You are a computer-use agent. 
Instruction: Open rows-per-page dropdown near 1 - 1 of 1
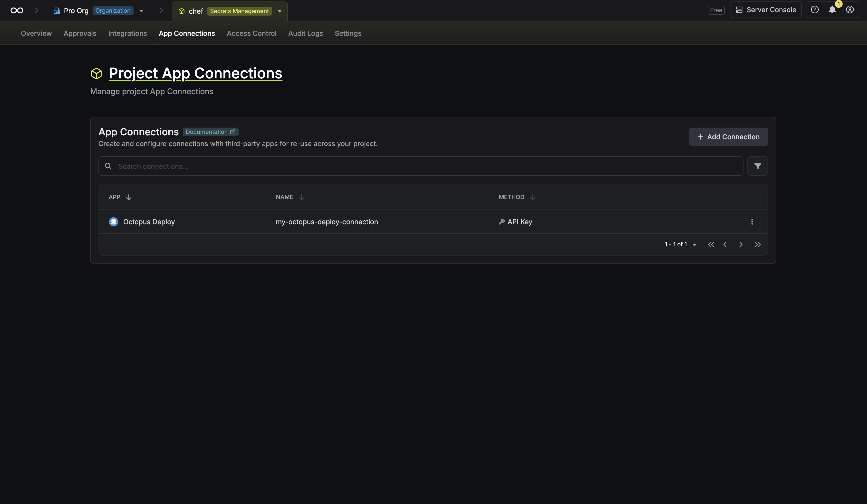tap(694, 245)
